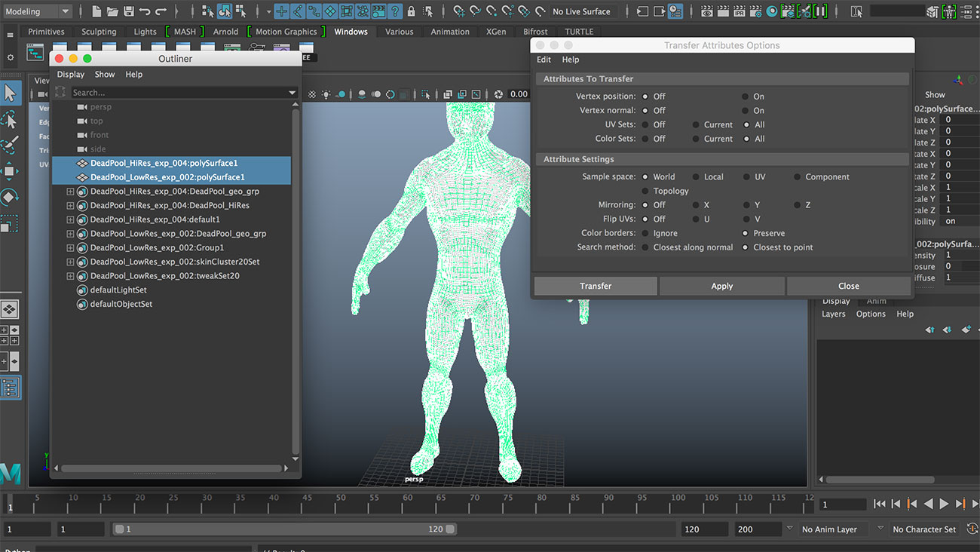Select Topology for Sample space
980x552 pixels.
click(645, 192)
